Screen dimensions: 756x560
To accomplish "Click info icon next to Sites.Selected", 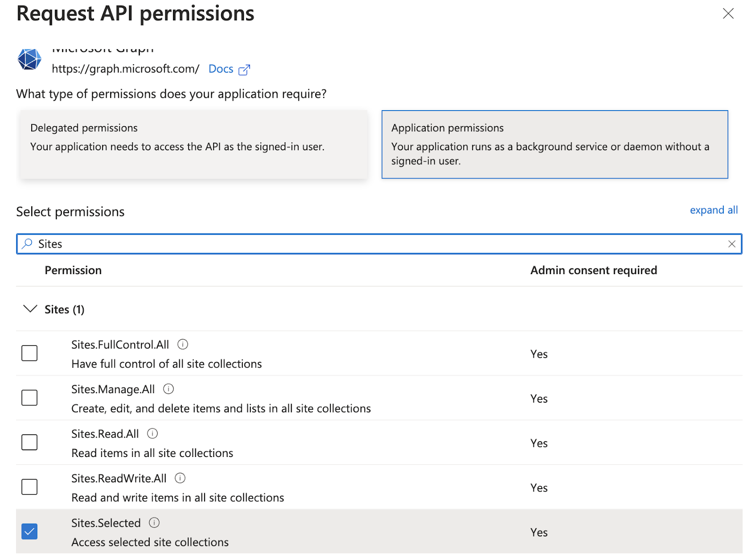I will 154,523.
